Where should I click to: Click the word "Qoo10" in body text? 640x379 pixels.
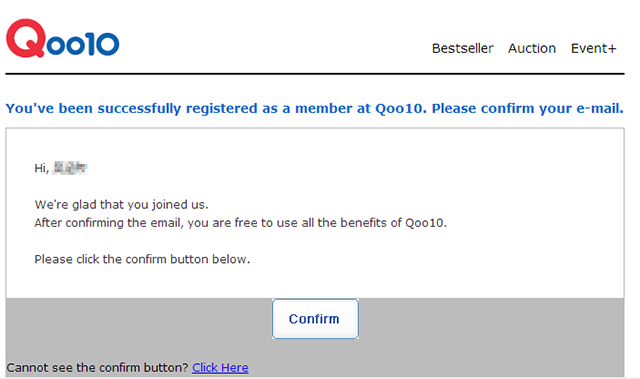pos(424,223)
